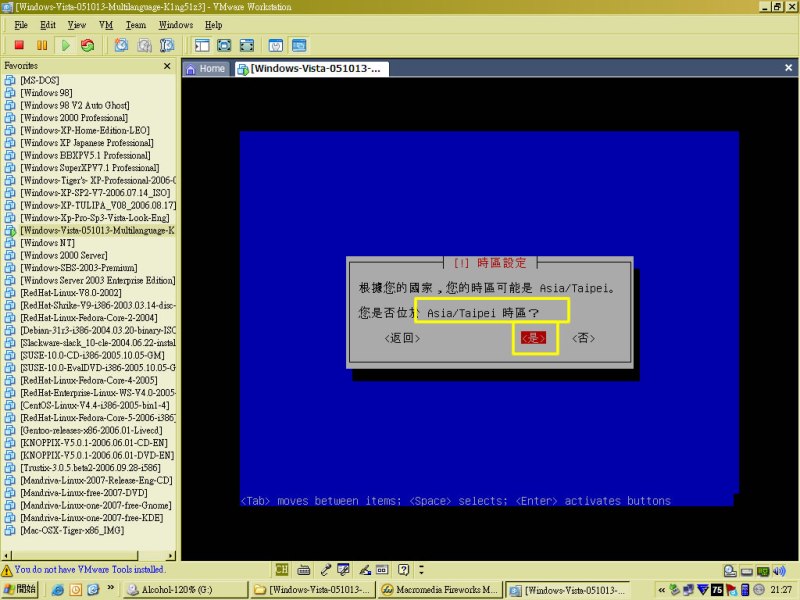
Task: Open the Windows menu
Action: (x=176, y=25)
